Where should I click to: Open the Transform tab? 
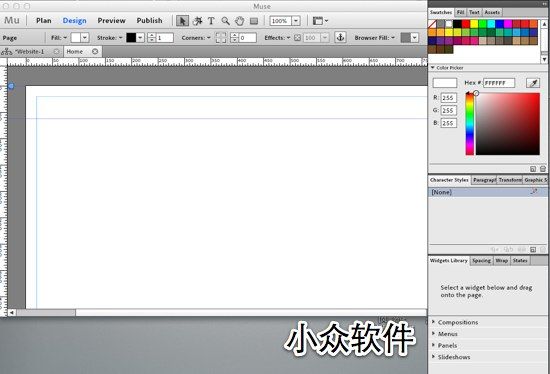pyautogui.click(x=510, y=180)
